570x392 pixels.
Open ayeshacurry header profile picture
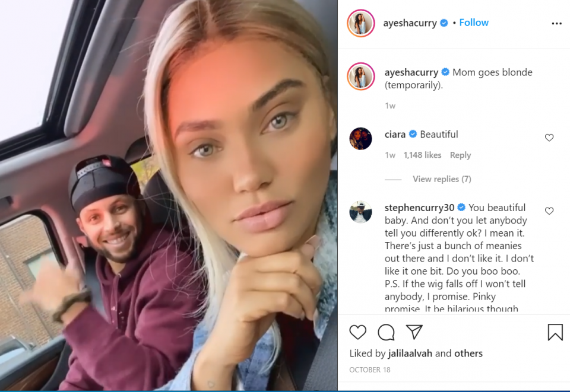(x=360, y=23)
